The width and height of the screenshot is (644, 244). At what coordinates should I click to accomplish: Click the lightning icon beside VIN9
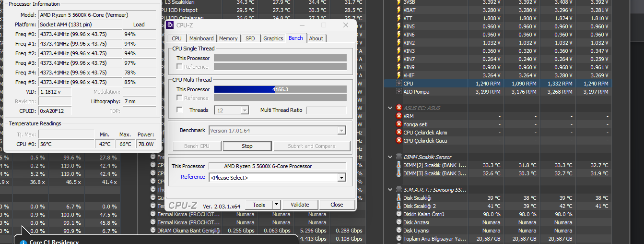tap(398, 67)
